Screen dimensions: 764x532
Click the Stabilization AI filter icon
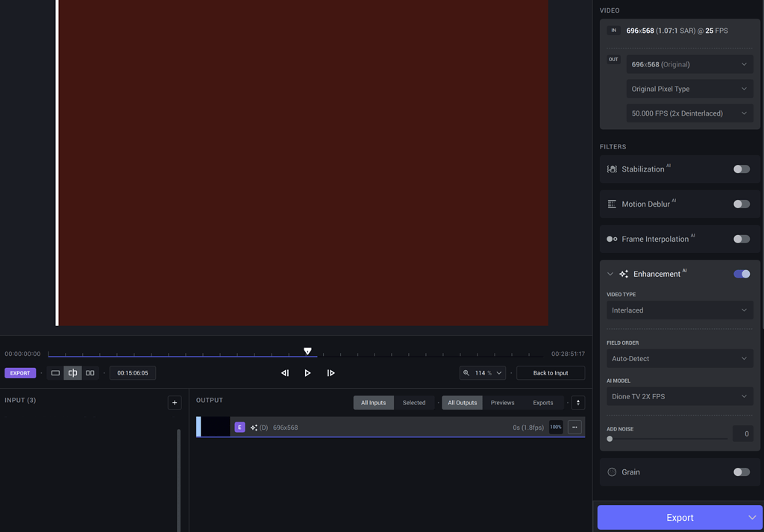pyautogui.click(x=612, y=169)
